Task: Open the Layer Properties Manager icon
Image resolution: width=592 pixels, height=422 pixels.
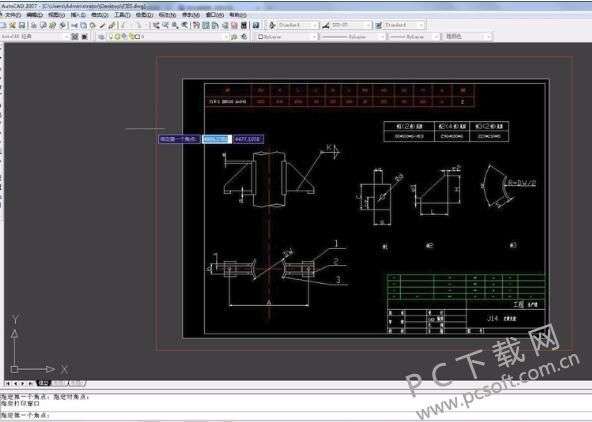Action: pyautogui.click(x=101, y=37)
